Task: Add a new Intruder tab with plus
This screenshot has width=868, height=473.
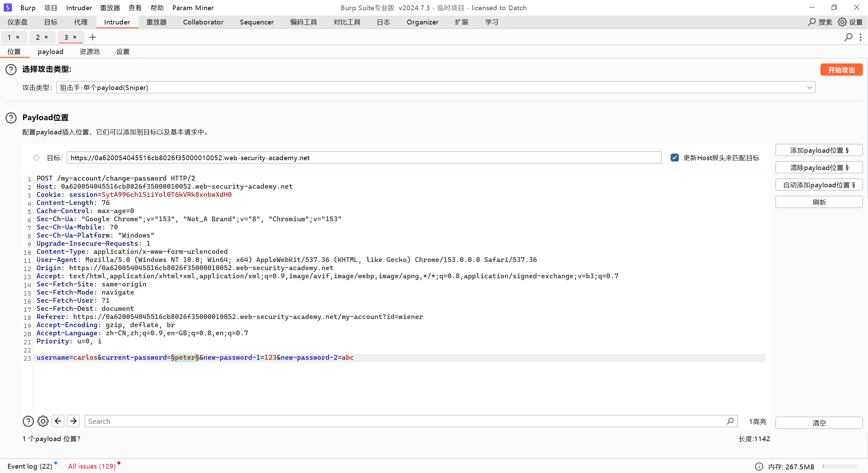Action: point(93,37)
